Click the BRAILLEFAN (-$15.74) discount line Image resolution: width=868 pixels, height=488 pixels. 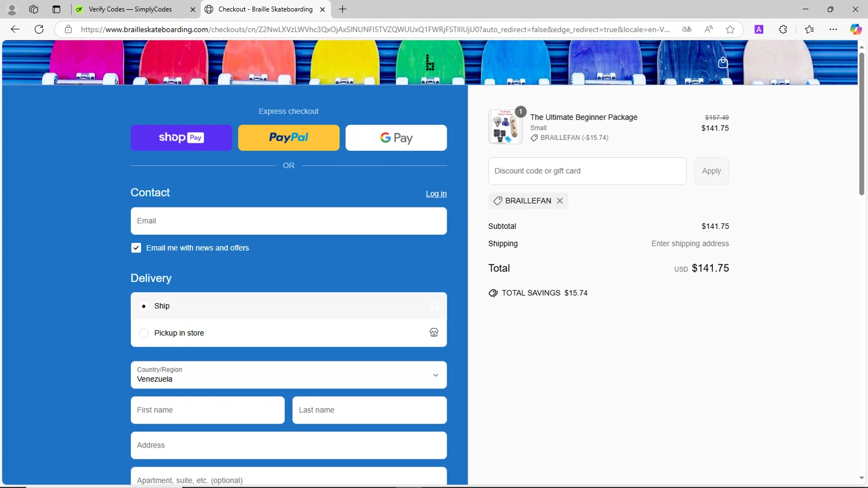(x=569, y=138)
